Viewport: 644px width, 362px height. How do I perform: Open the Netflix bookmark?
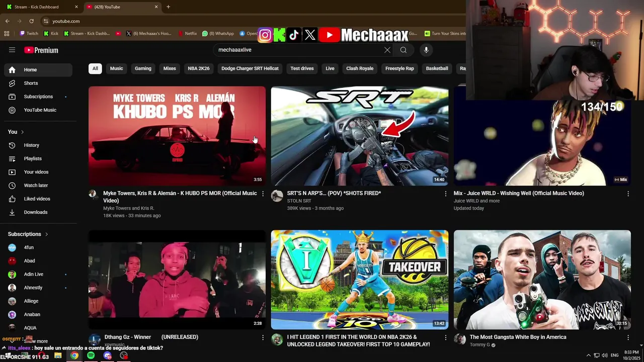pyautogui.click(x=188, y=34)
